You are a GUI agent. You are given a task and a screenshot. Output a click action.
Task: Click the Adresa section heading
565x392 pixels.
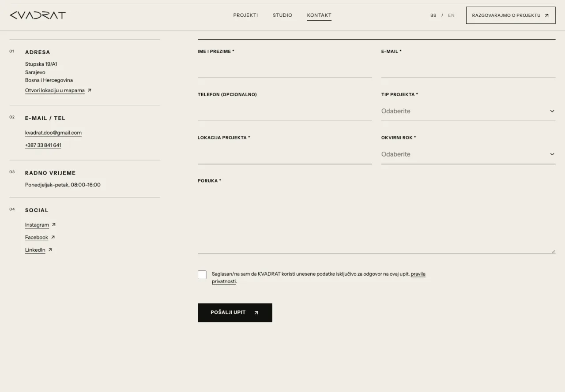pyautogui.click(x=38, y=52)
